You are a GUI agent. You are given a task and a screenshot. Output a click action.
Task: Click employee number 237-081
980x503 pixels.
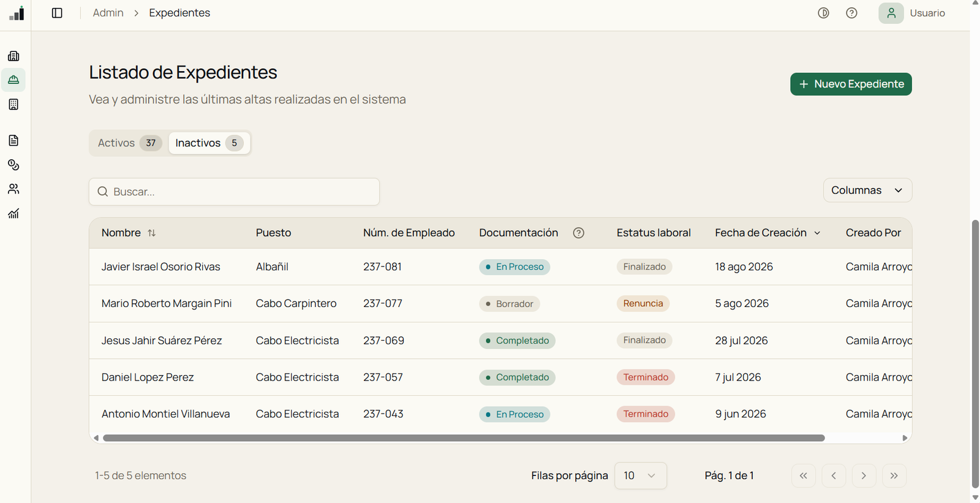coord(382,267)
